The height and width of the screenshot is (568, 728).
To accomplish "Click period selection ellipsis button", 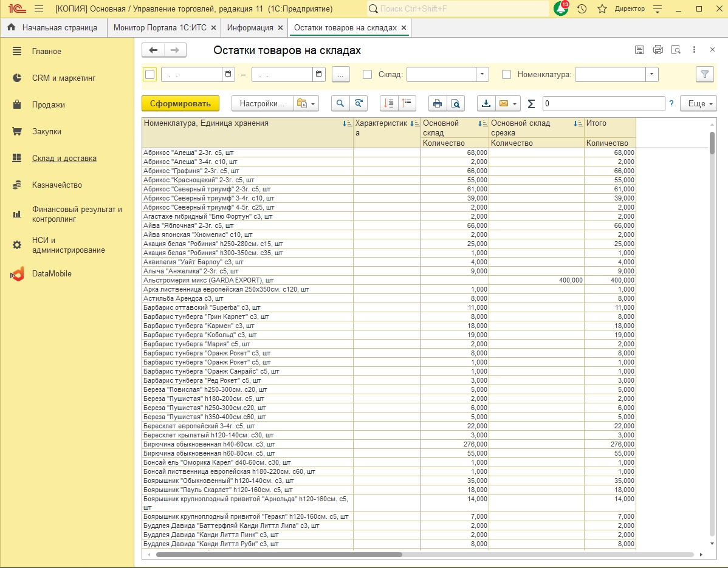I will click(341, 74).
